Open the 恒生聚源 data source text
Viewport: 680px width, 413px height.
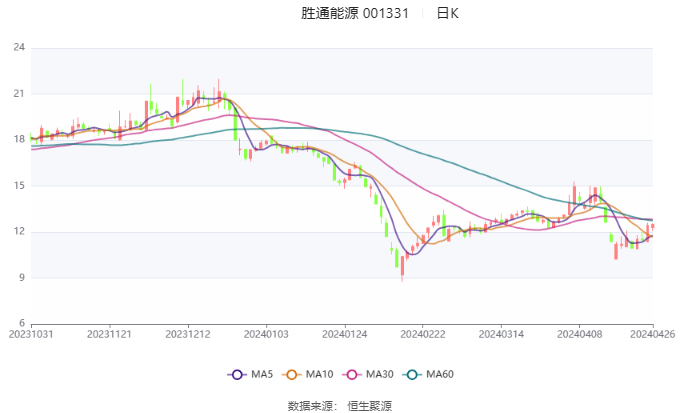(370, 405)
